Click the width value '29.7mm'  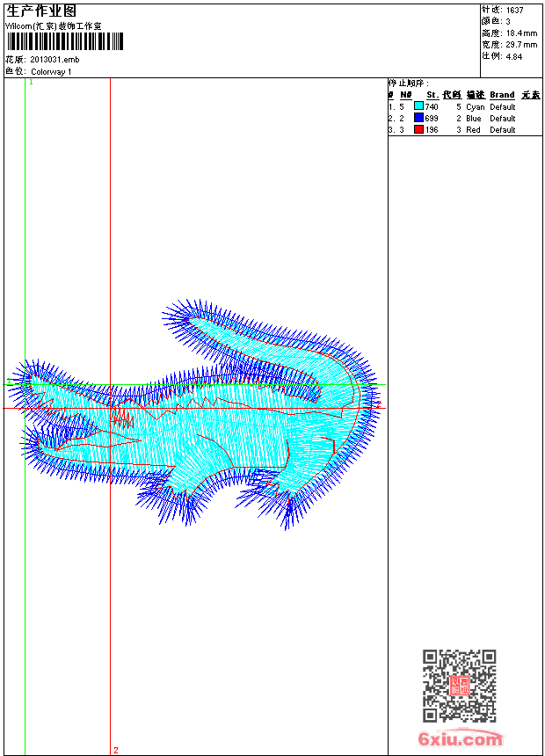[x=521, y=45]
